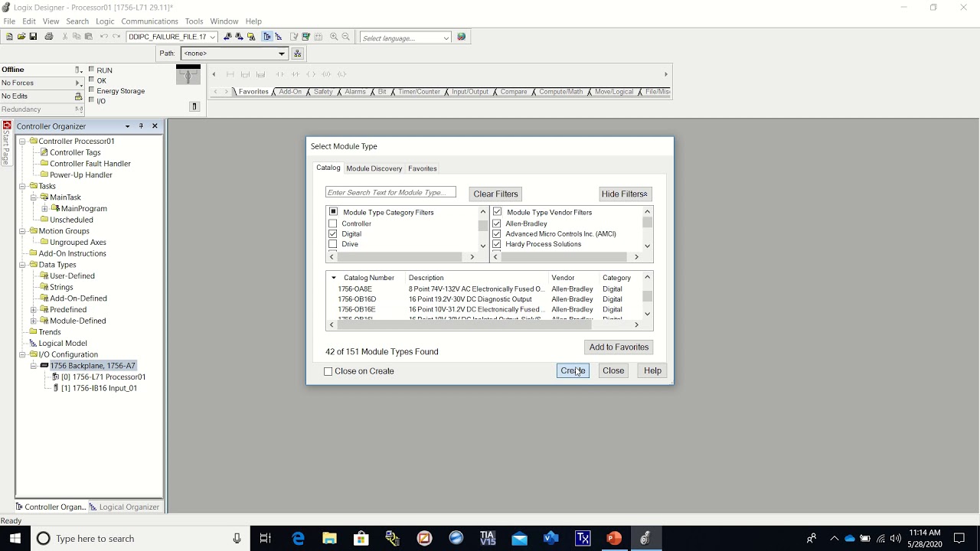Screen dimensions: 980x551
Task: Click the controller keyswitch image
Action: [188, 75]
